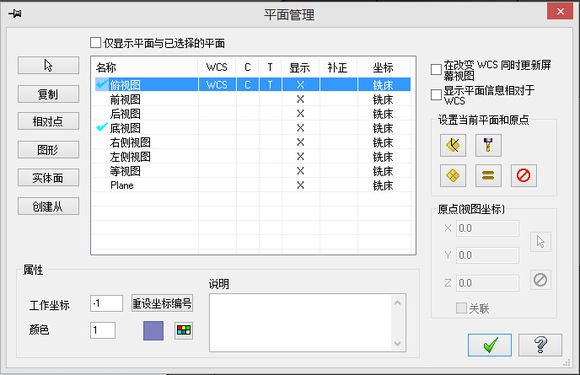
Task: Select the 等视图 row
Action: (x=253, y=171)
